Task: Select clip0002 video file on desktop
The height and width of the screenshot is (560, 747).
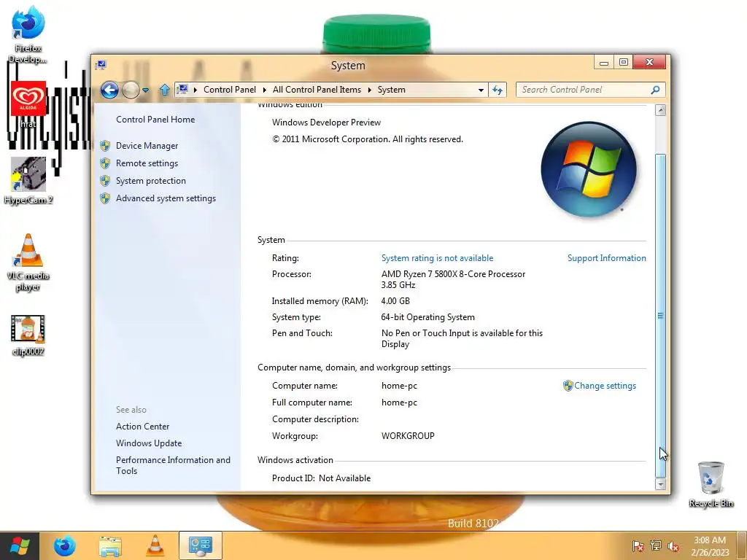Action: [x=28, y=335]
